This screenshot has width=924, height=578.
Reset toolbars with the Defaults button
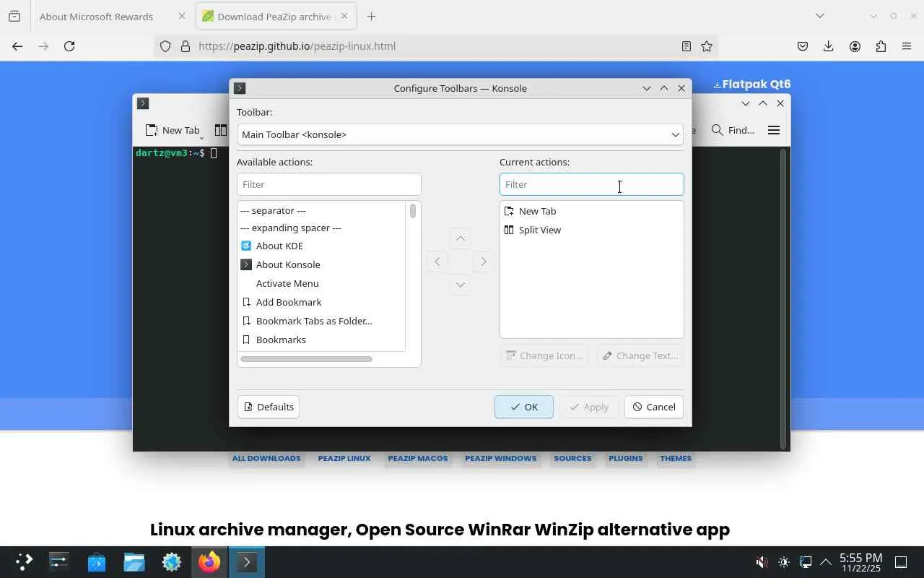coord(269,407)
